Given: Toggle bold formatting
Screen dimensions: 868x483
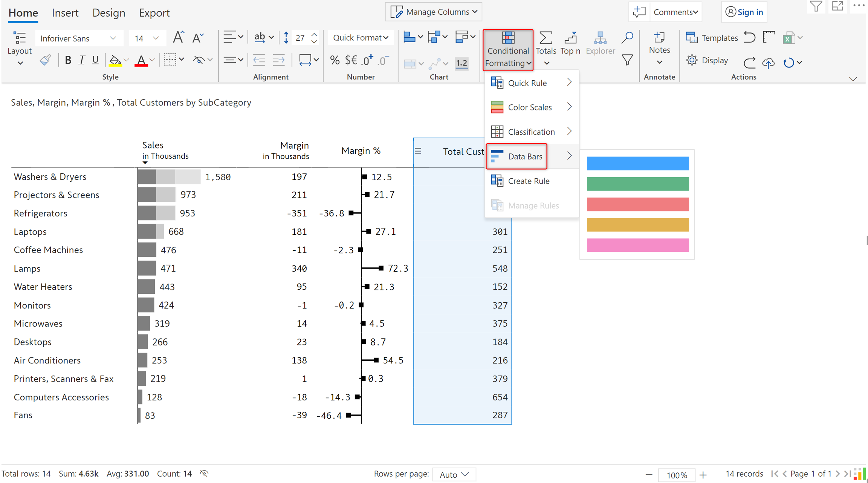Looking at the screenshot, I should (68, 60).
